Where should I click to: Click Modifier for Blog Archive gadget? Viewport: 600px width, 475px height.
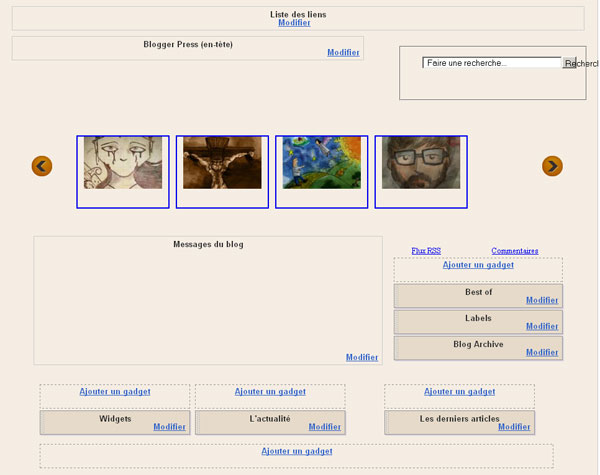click(x=542, y=353)
